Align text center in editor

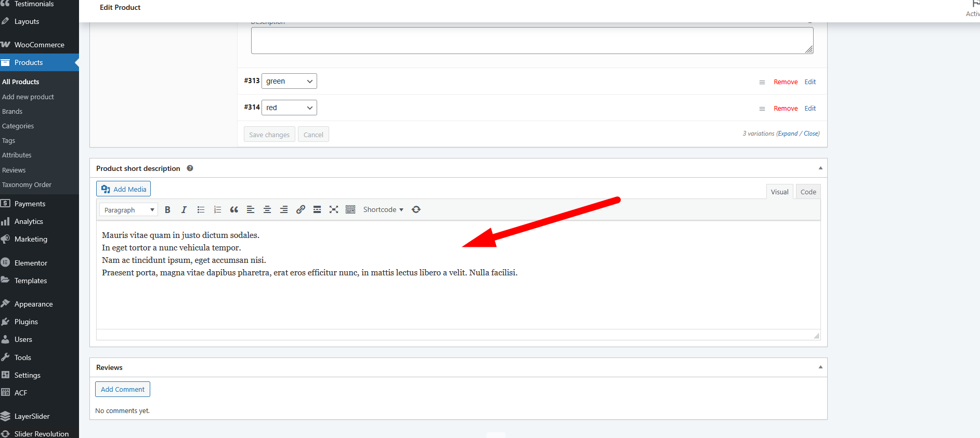pos(267,210)
